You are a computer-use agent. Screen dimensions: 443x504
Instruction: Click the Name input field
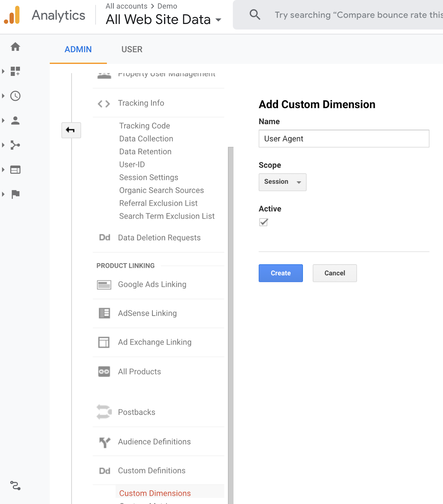(344, 139)
